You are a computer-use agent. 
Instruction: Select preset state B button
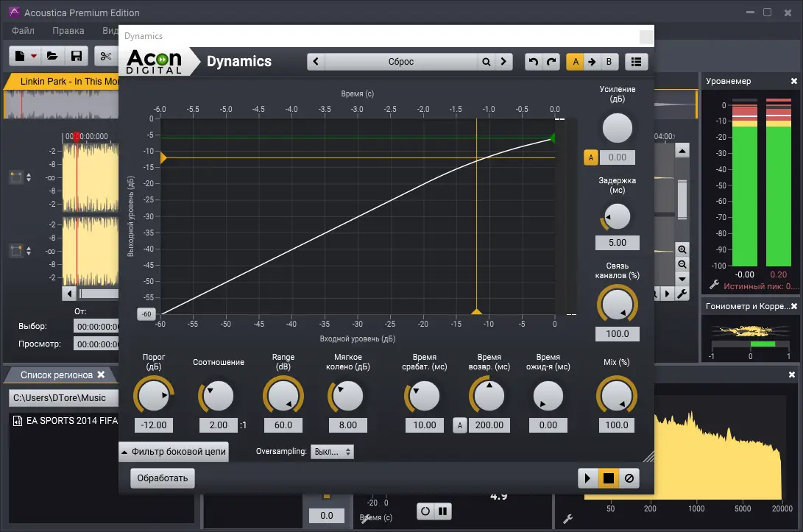pos(609,62)
